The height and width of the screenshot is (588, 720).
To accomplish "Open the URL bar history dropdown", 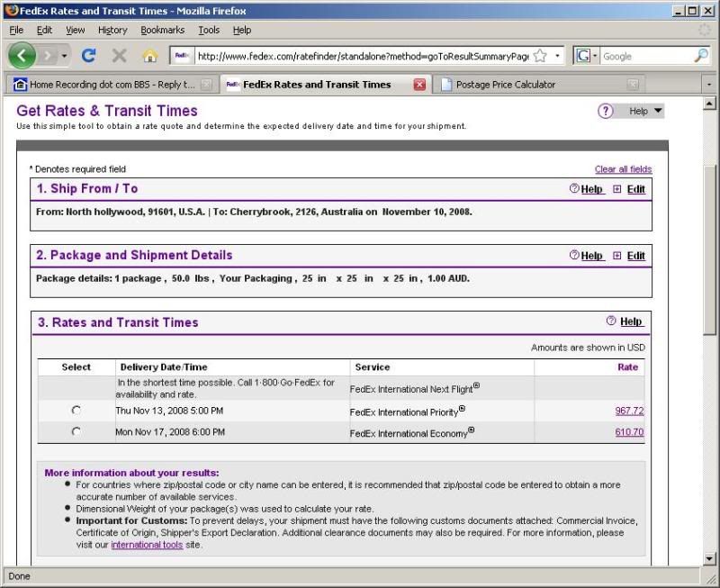I will [x=557, y=56].
